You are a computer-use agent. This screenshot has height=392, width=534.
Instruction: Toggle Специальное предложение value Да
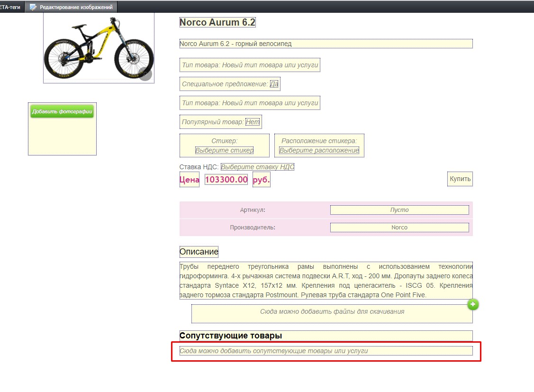274,84
